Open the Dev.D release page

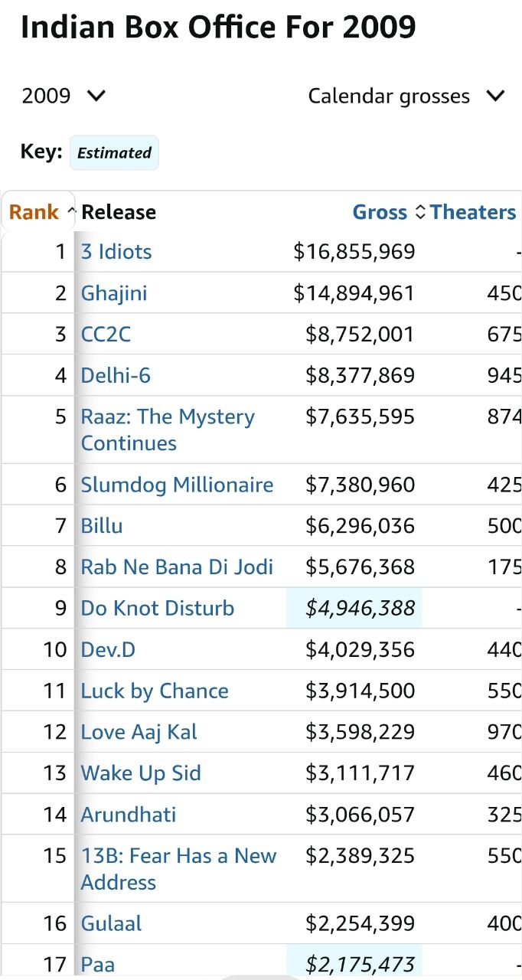point(109,650)
